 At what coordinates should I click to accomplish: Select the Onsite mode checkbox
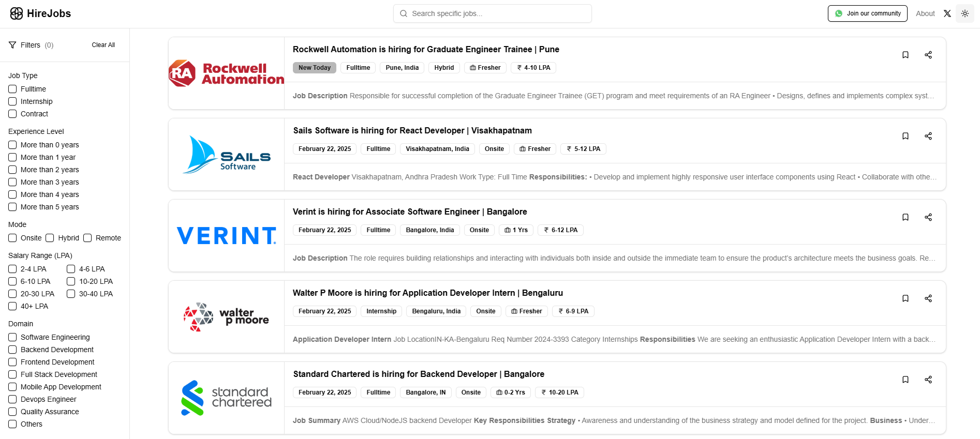pos(12,238)
